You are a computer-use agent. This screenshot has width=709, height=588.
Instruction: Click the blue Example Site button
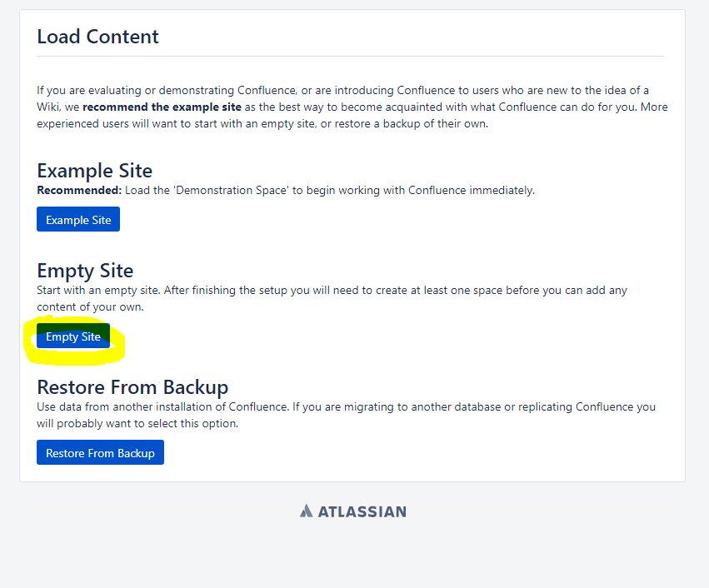tap(78, 219)
